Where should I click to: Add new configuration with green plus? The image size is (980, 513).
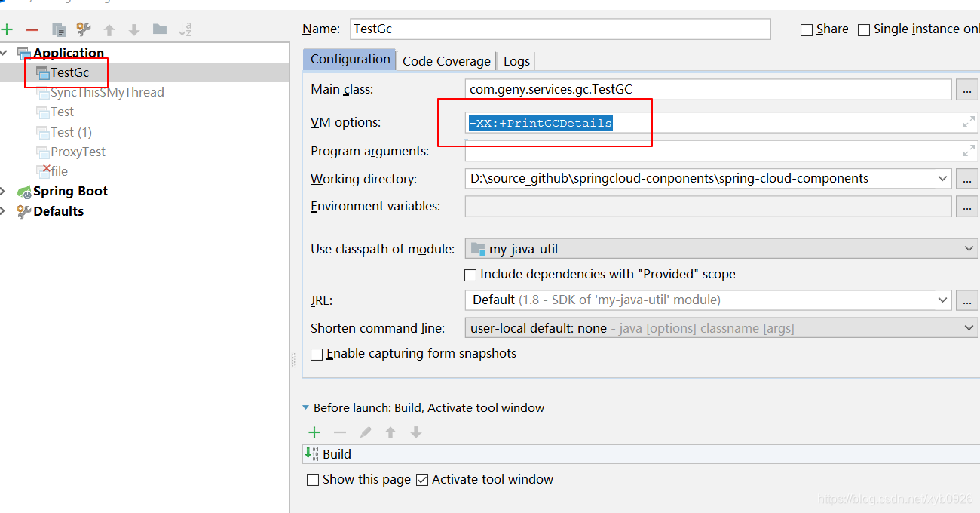tap(8, 29)
